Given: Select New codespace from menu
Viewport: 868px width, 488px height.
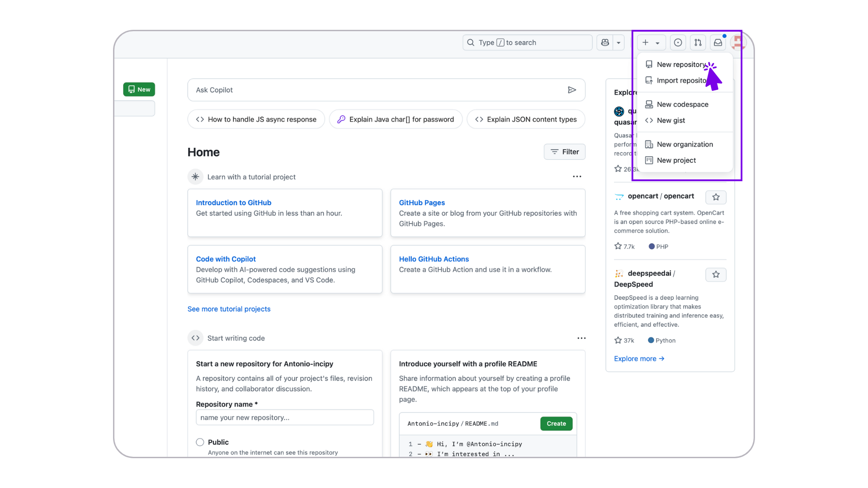Looking at the screenshot, I should (x=684, y=104).
